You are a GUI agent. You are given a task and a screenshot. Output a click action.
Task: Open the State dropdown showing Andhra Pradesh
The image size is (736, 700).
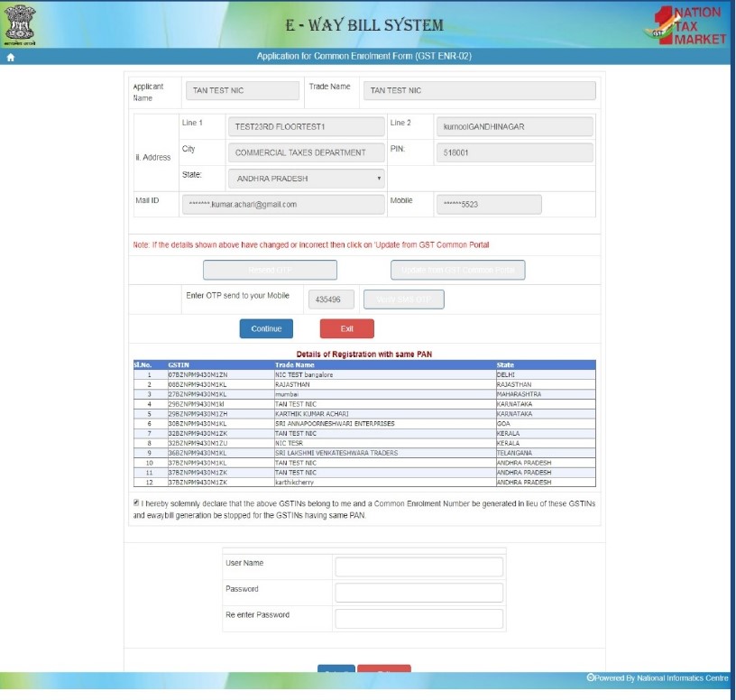click(x=306, y=179)
